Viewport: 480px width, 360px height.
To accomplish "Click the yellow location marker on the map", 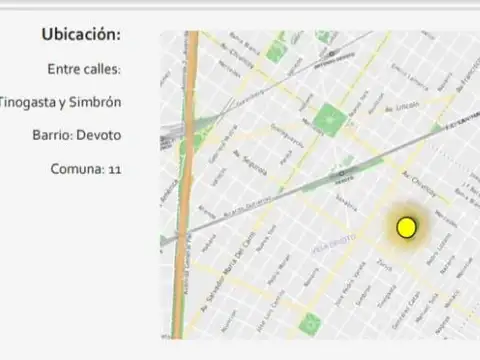I will (406, 227).
